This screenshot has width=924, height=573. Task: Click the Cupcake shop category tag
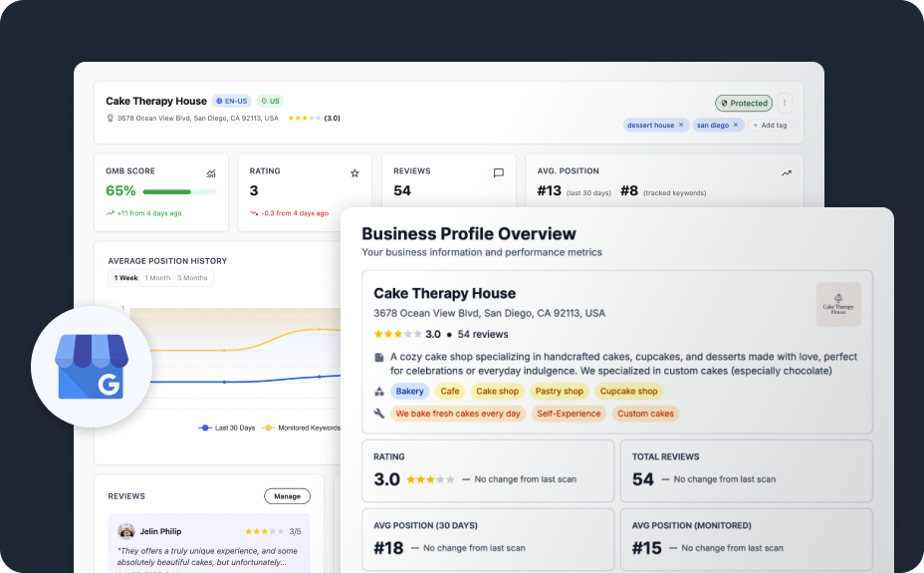[x=628, y=392]
